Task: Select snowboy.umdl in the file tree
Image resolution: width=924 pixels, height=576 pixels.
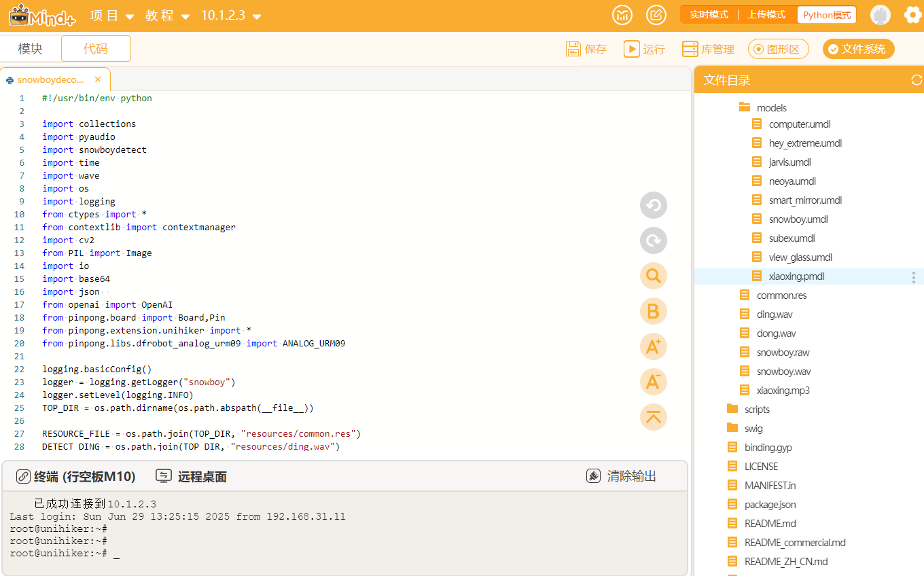Action: pos(798,219)
